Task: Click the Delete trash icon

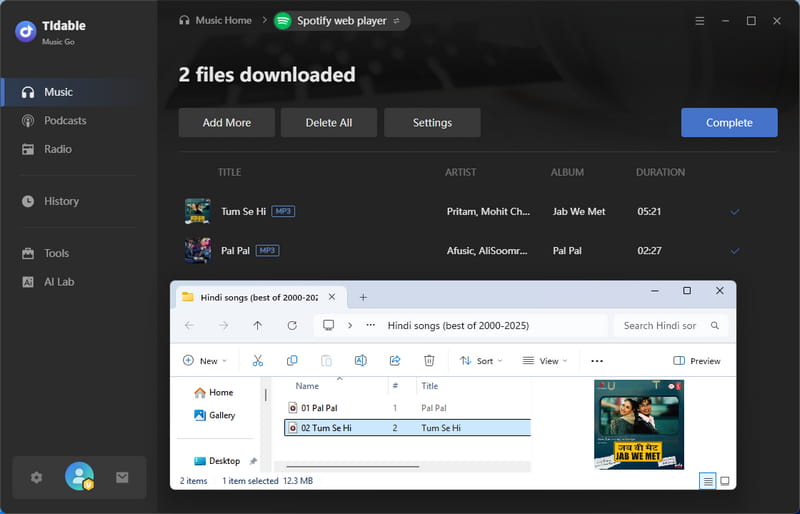Action: [x=429, y=361]
